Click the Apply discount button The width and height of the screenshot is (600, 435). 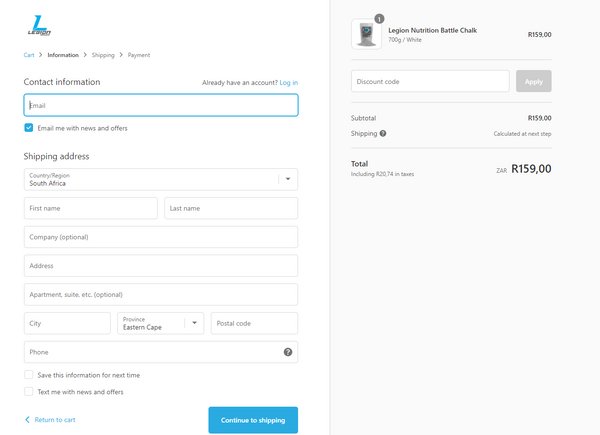pyautogui.click(x=533, y=81)
